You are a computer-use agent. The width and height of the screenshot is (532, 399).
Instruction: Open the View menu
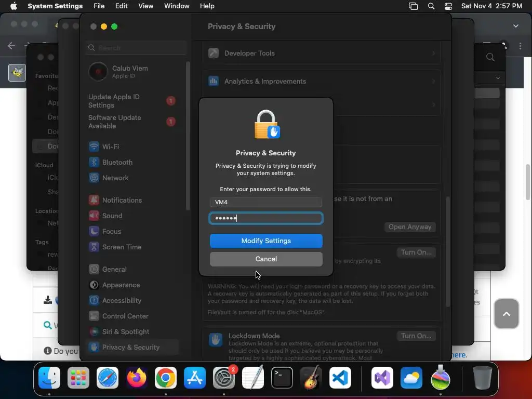tap(146, 6)
